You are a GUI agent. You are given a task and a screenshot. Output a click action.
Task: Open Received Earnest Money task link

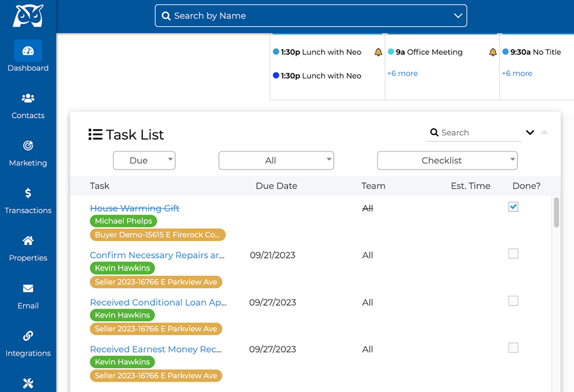pos(156,349)
